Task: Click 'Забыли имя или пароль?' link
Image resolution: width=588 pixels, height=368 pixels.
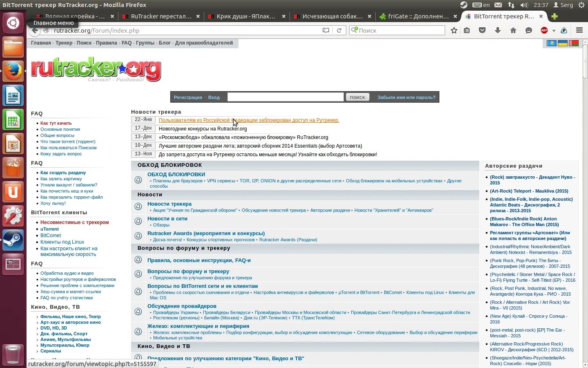Action: (406, 97)
